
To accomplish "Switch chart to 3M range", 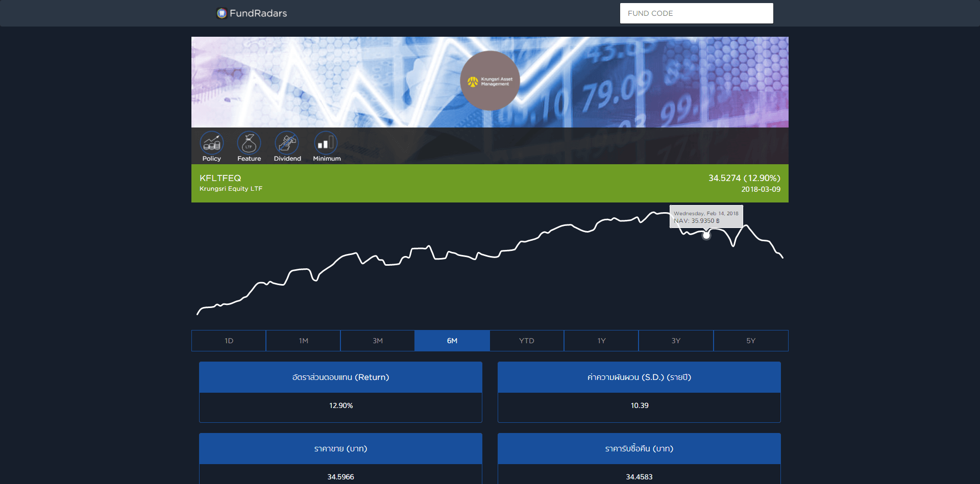I will [x=378, y=341].
